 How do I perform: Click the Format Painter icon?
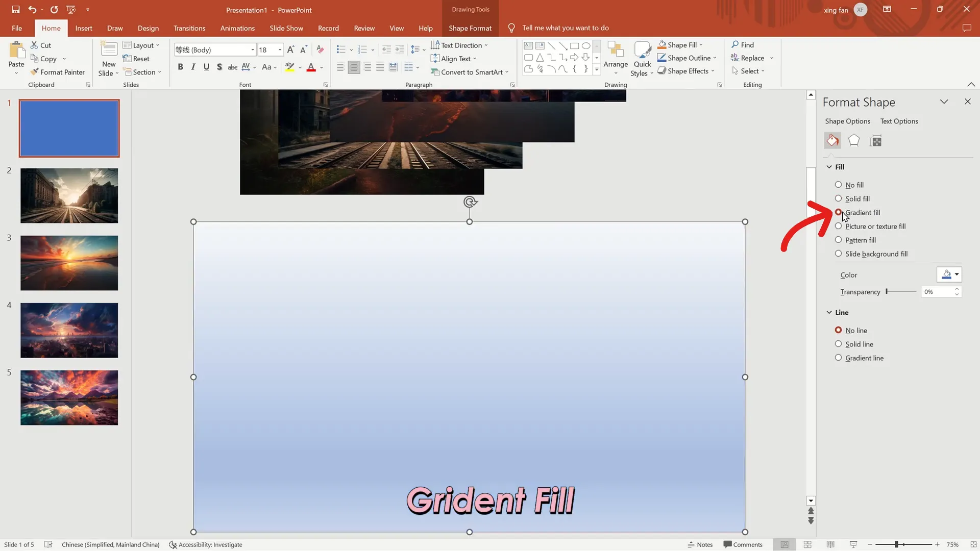(x=35, y=72)
